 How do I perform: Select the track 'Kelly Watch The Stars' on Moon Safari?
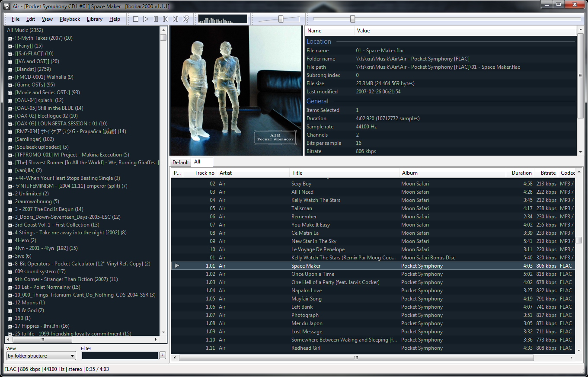[373, 200]
